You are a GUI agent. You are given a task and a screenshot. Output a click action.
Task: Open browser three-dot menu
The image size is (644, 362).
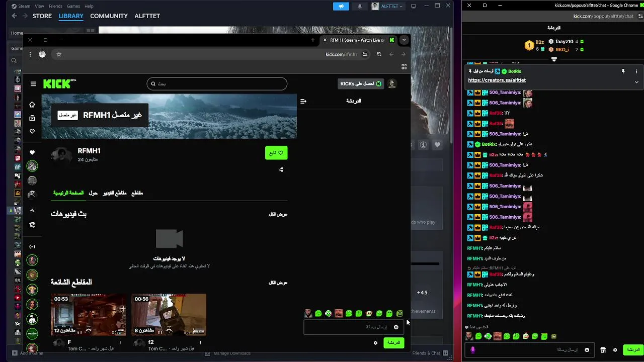point(30,54)
